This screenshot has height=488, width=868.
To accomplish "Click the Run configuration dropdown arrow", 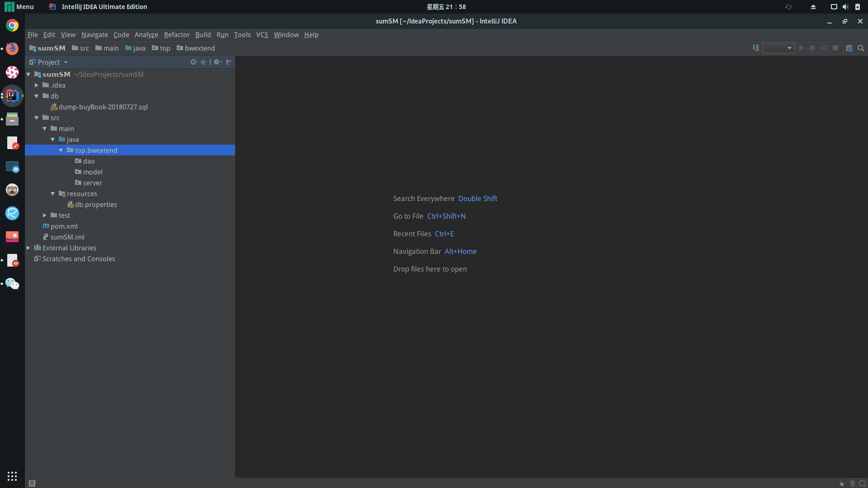I will point(789,48).
